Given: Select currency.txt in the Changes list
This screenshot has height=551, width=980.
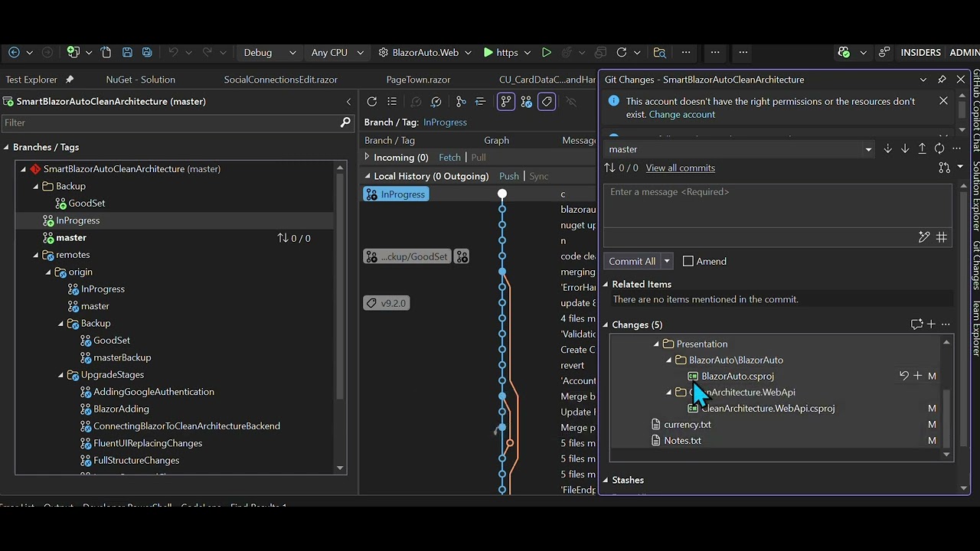Looking at the screenshot, I should click(x=688, y=424).
